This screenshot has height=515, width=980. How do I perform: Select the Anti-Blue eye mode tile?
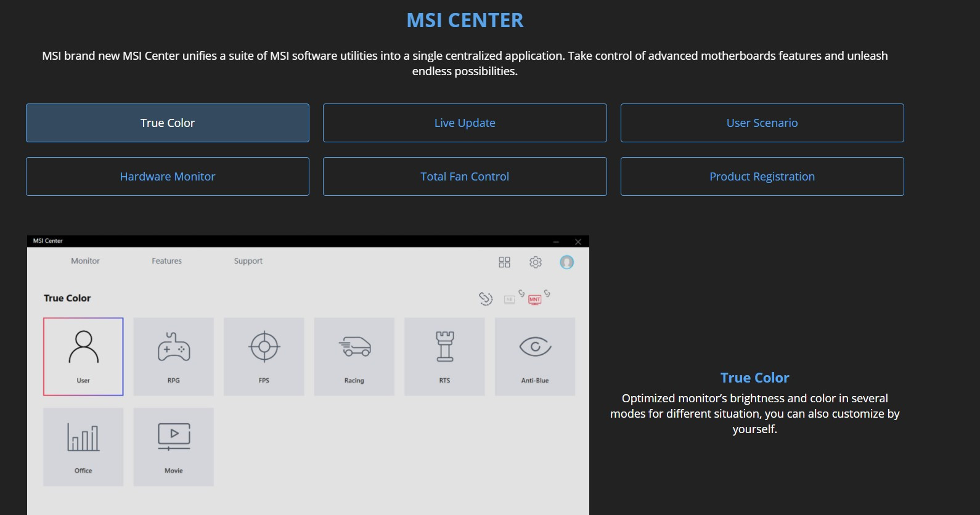[x=535, y=357]
